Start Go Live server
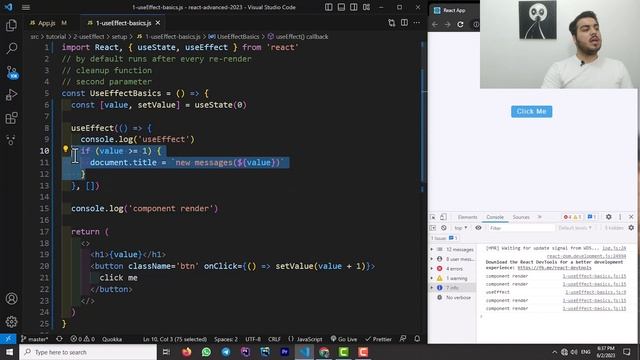Image resolution: width=640 pixels, height=360 pixels. (344, 339)
